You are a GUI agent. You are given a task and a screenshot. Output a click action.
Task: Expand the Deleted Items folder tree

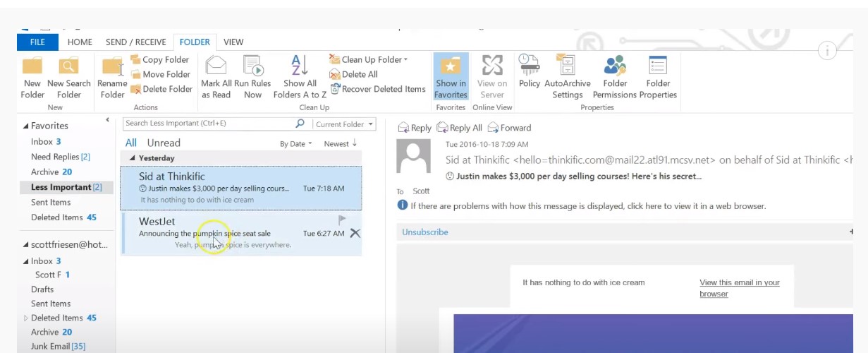pyautogui.click(x=27, y=318)
